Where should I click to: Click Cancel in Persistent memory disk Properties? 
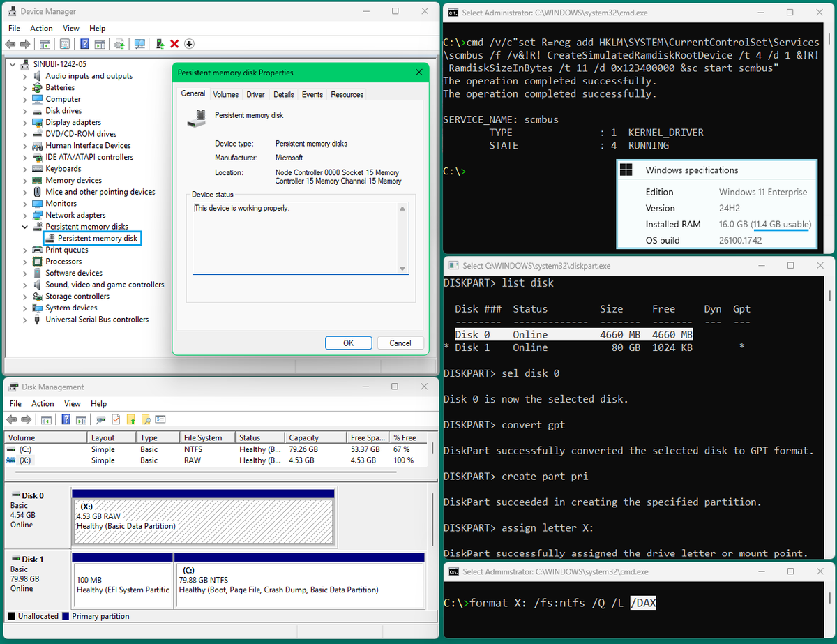(x=400, y=343)
